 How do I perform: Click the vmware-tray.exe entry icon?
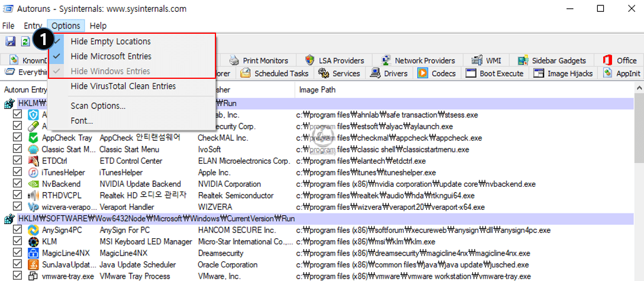coord(33,276)
